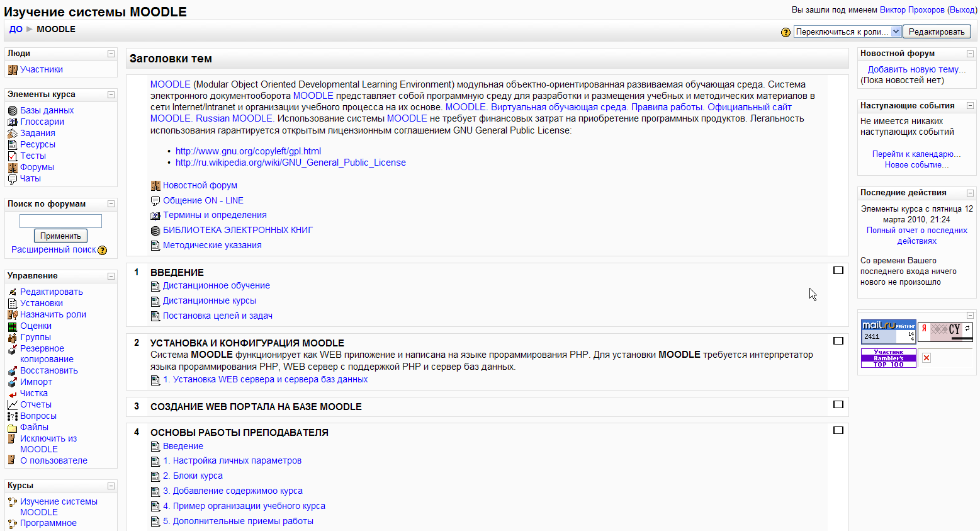This screenshot has width=980, height=531.
Task: Click the Ресурсы resource icon
Action: (13, 145)
